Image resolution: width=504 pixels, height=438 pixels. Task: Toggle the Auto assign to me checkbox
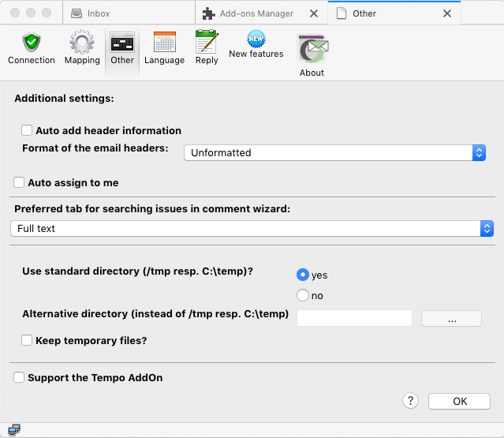19,182
